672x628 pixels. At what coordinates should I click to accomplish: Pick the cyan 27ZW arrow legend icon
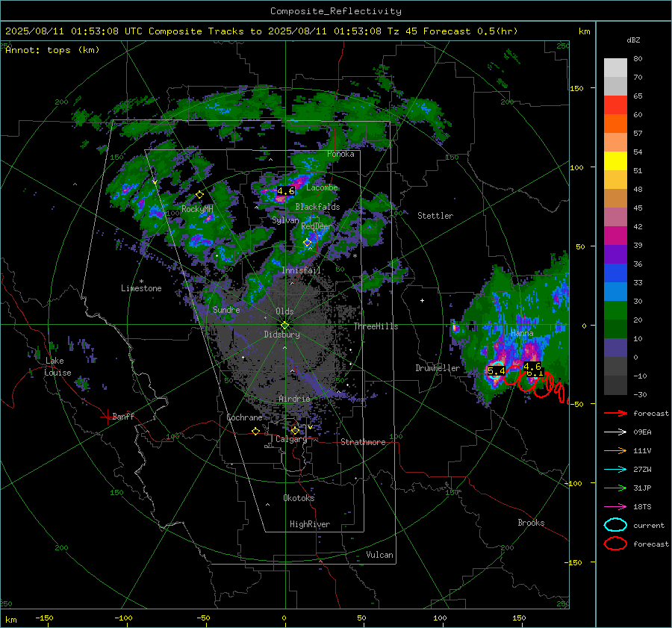click(615, 469)
